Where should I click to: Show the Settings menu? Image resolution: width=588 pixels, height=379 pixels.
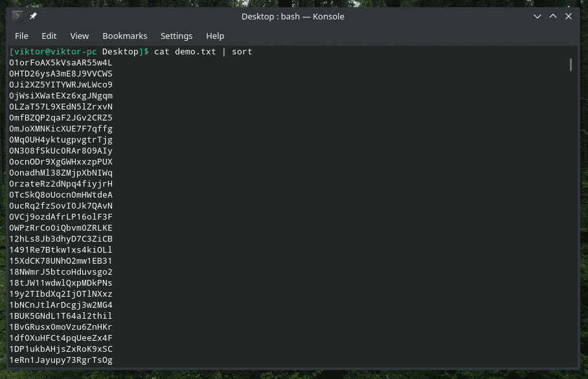click(x=176, y=36)
